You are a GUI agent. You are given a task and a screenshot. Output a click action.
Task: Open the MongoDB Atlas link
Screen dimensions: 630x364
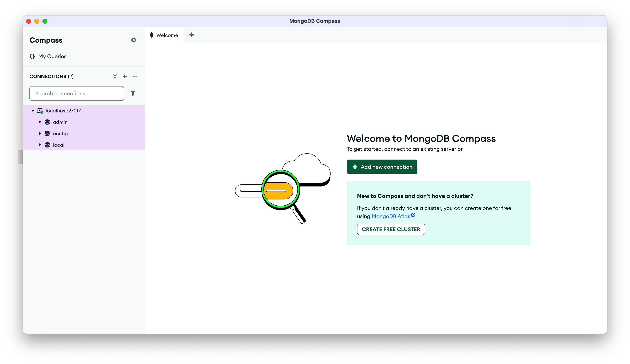[x=391, y=216]
